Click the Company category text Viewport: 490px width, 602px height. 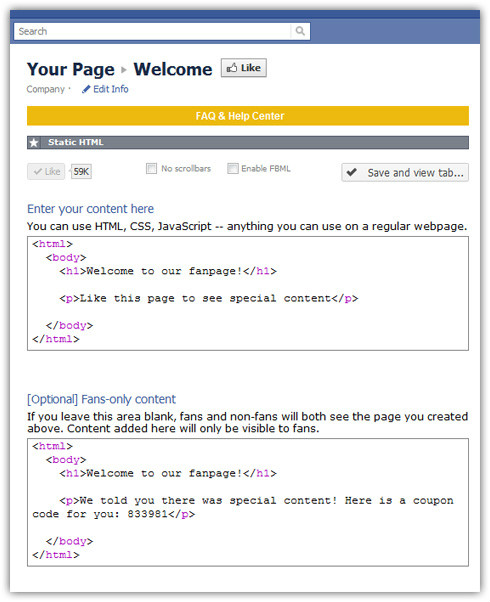45,89
